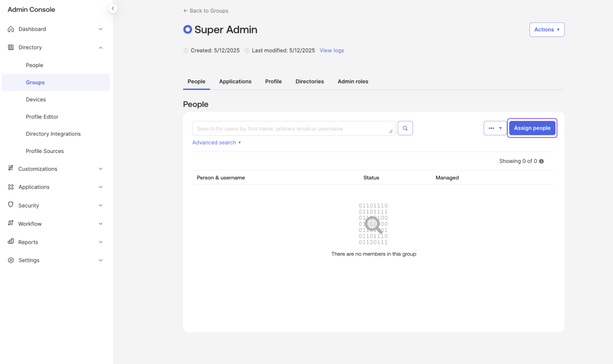Click the Settings gear icon
Screen dimensions: 613x364
point(11,260)
